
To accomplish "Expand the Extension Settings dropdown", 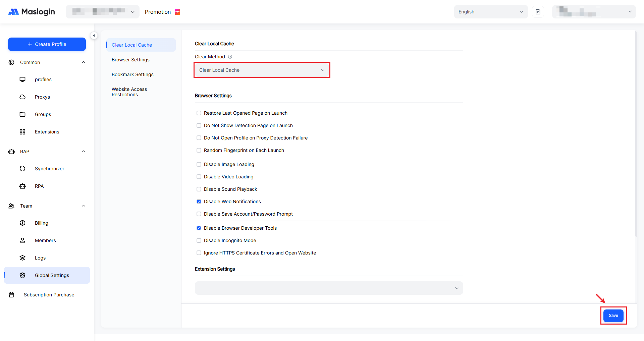I will click(329, 288).
